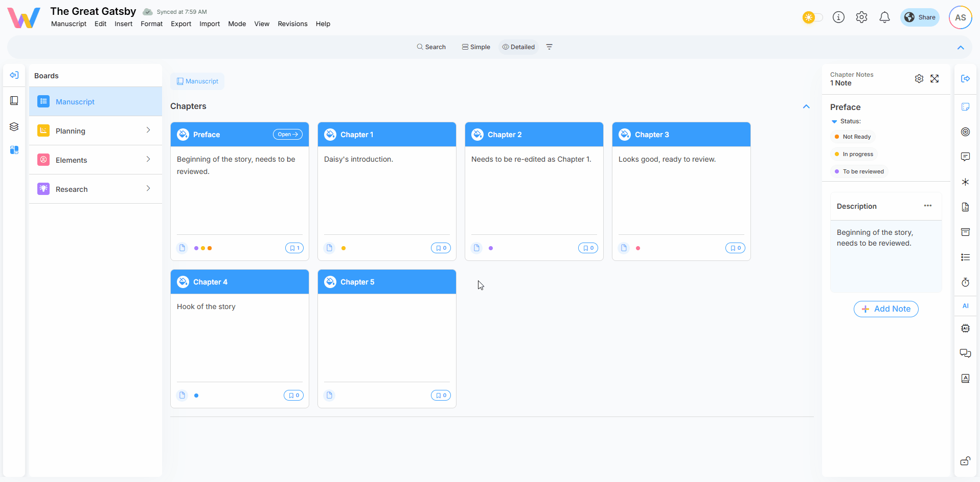Click the Add Note button

(886, 309)
